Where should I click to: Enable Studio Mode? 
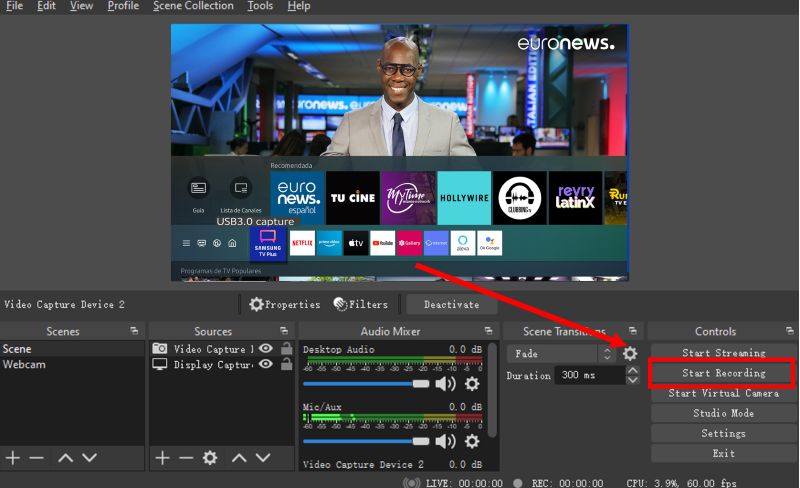pyautogui.click(x=723, y=413)
